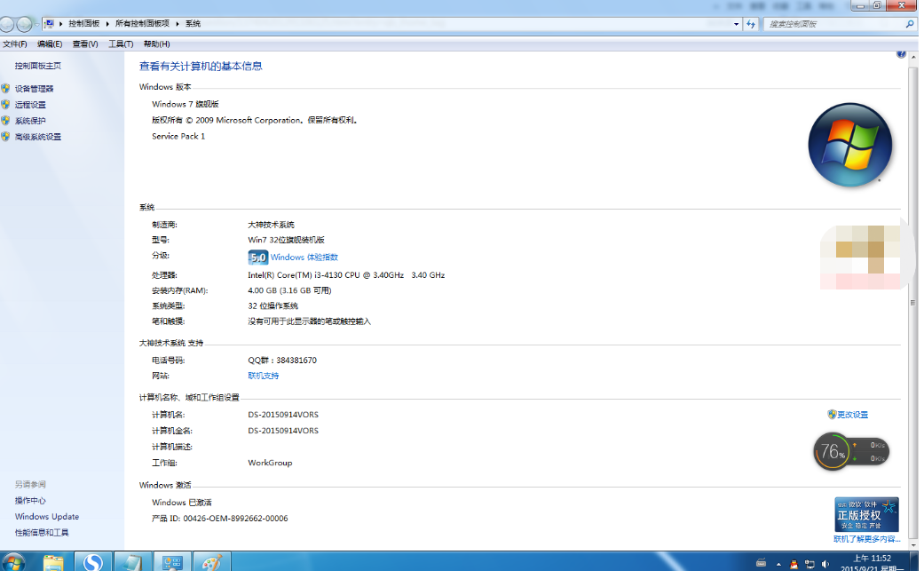Go to Control Panel Home (控制面板主页)
924x571 pixels.
(x=37, y=66)
